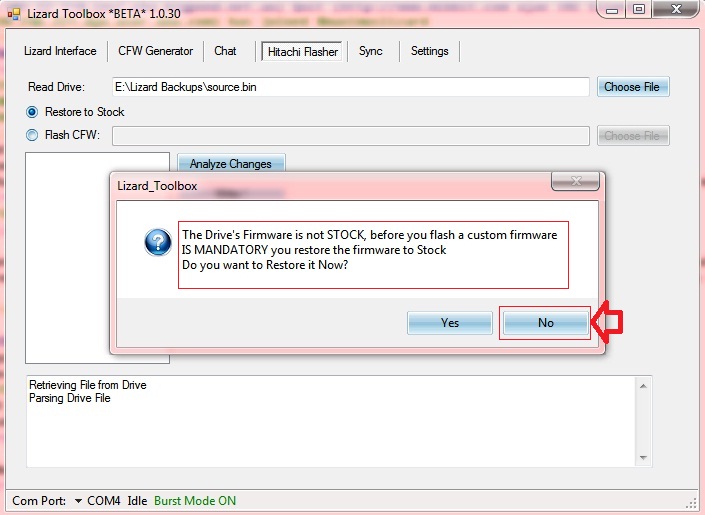
Task: Click Yes to restore firmware now
Action: tap(450, 323)
